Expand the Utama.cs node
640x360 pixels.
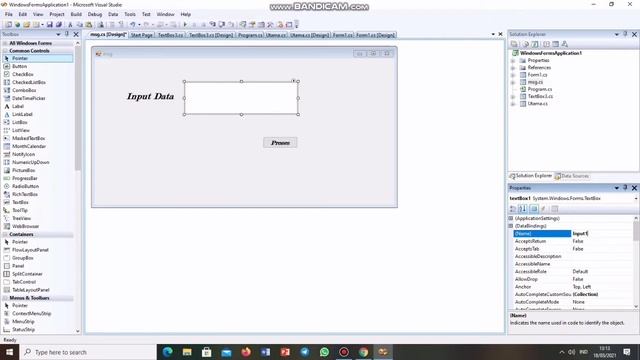tap(513, 104)
